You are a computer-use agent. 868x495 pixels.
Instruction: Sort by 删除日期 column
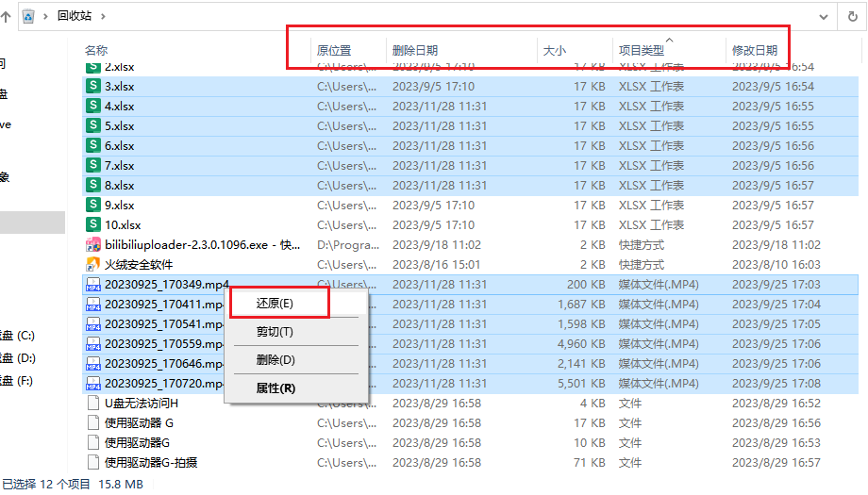pos(414,50)
